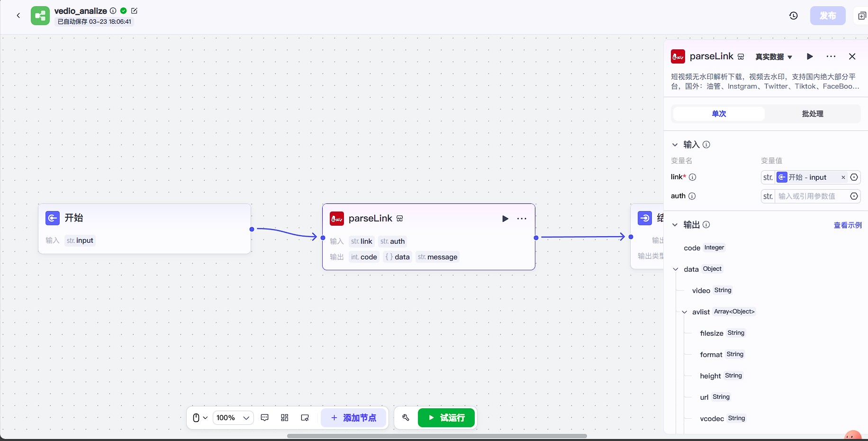
Task: Open the 真实数据 dropdown in panel header
Action: [x=774, y=57]
